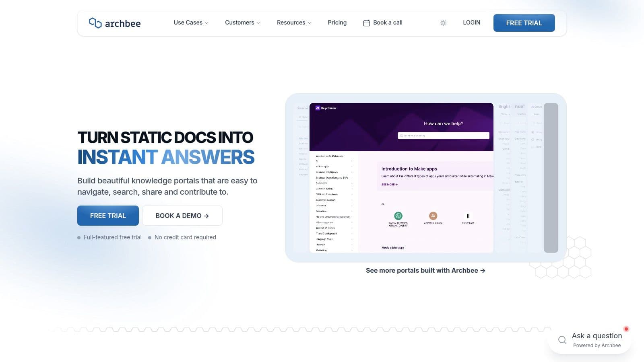Select the Introduction to Make apps sidebar row

(x=330, y=156)
